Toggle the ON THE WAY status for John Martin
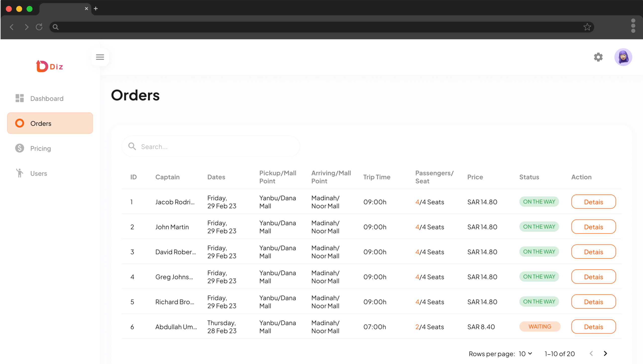Image resolution: width=643 pixels, height=364 pixels. pyautogui.click(x=539, y=227)
